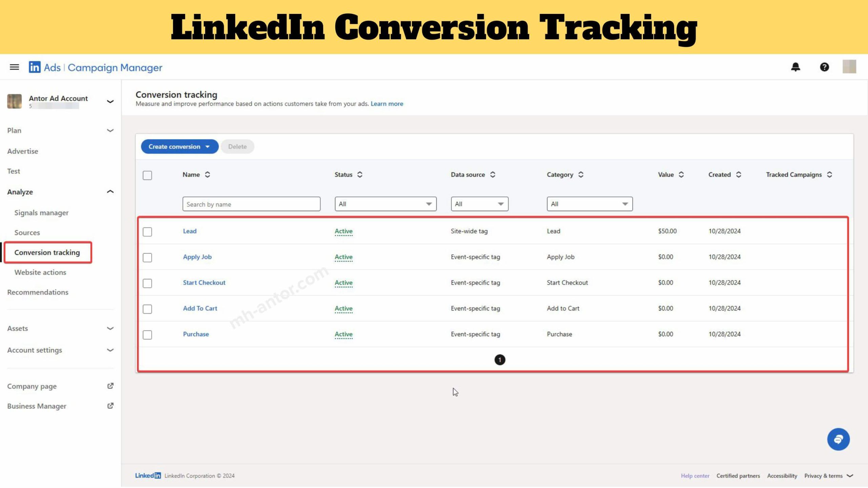
Task: Check the Purchase conversion row checkbox
Action: [x=147, y=335]
